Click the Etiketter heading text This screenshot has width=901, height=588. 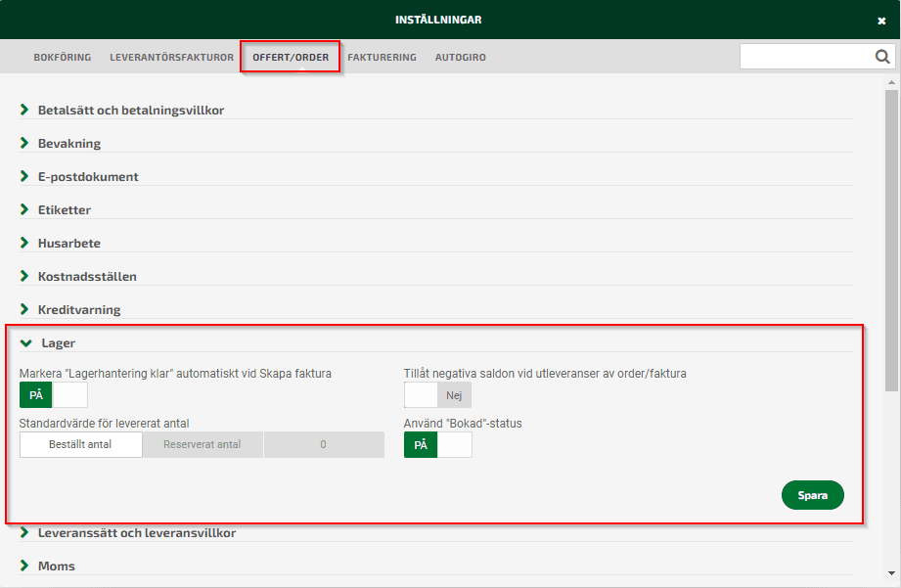(x=65, y=209)
